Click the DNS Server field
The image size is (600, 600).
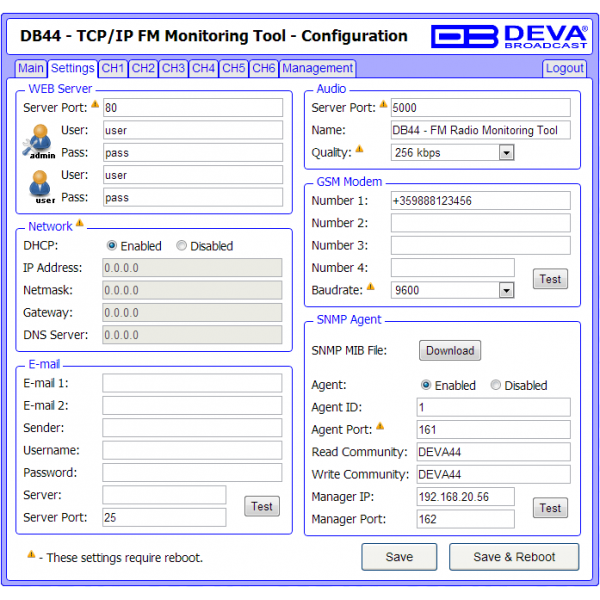point(192,335)
